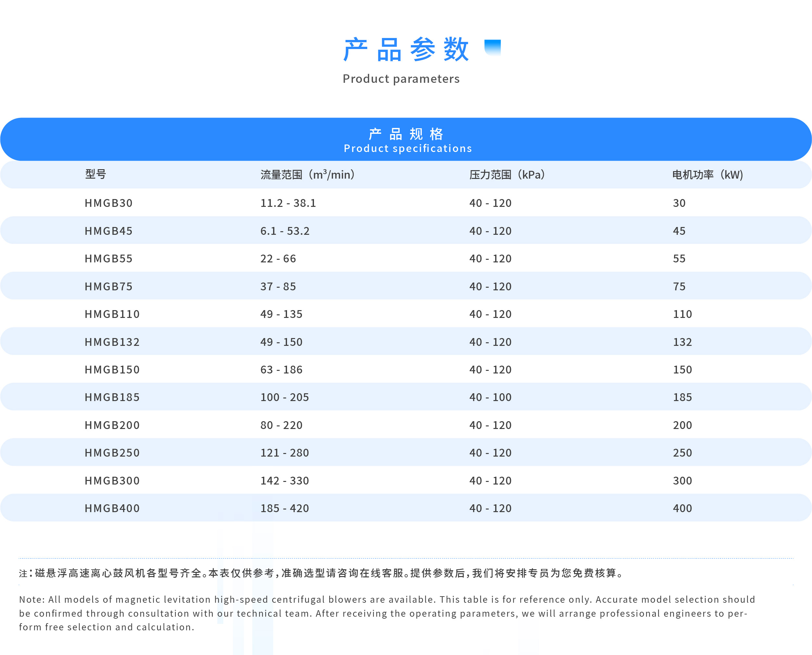This screenshot has width=812, height=655.
Task: Click HMGB75 model name
Action: coord(109,286)
